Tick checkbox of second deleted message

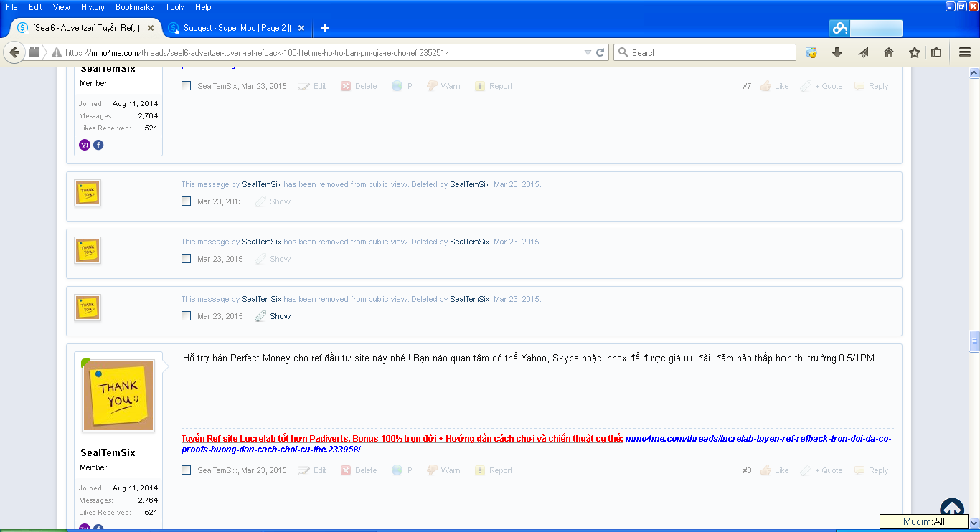[x=187, y=259]
